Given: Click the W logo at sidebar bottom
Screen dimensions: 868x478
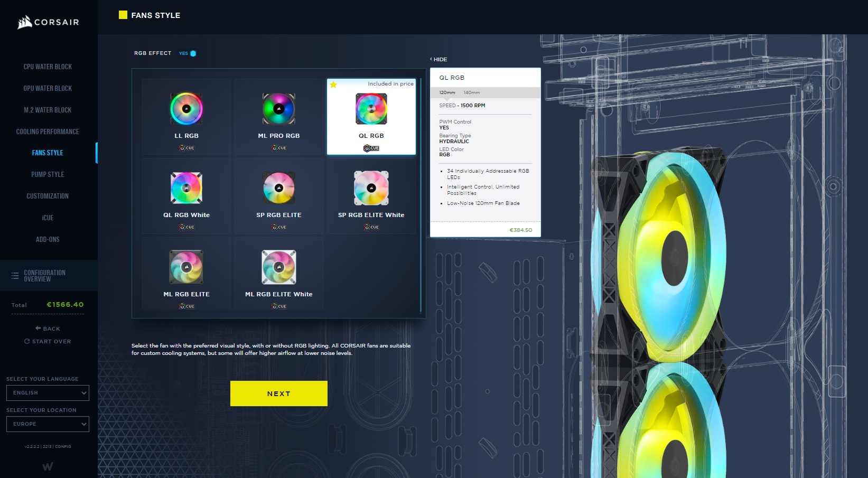Looking at the screenshot, I should [x=48, y=467].
